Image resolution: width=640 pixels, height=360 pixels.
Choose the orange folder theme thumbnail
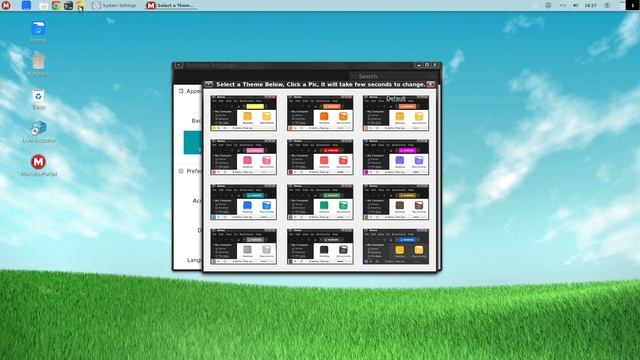[x=320, y=113]
